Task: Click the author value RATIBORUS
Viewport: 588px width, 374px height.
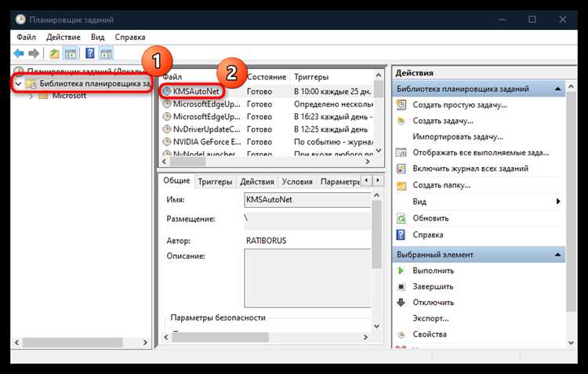Action: [266, 241]
